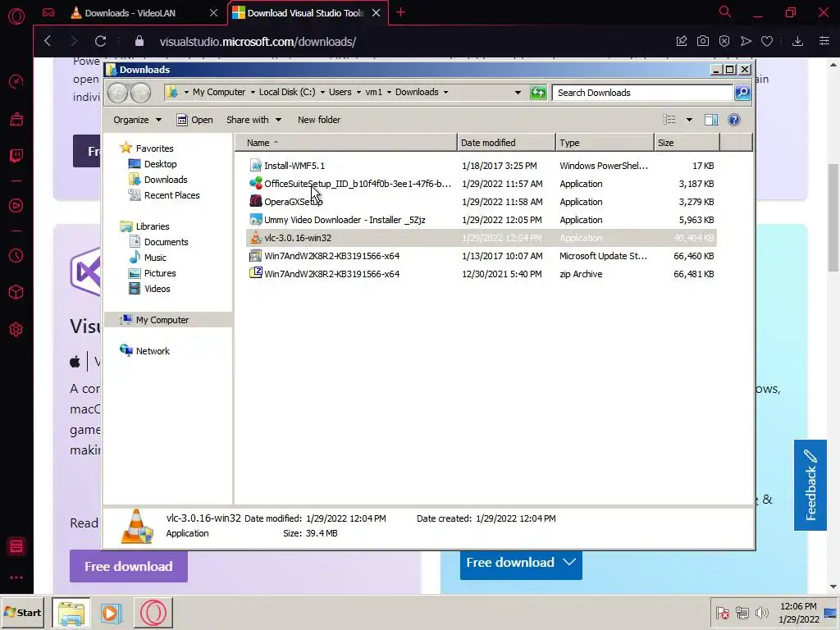This screenshot has height=630, width=840.
Task: Click blue Free download dropdown button
Action: click(521, 563)
